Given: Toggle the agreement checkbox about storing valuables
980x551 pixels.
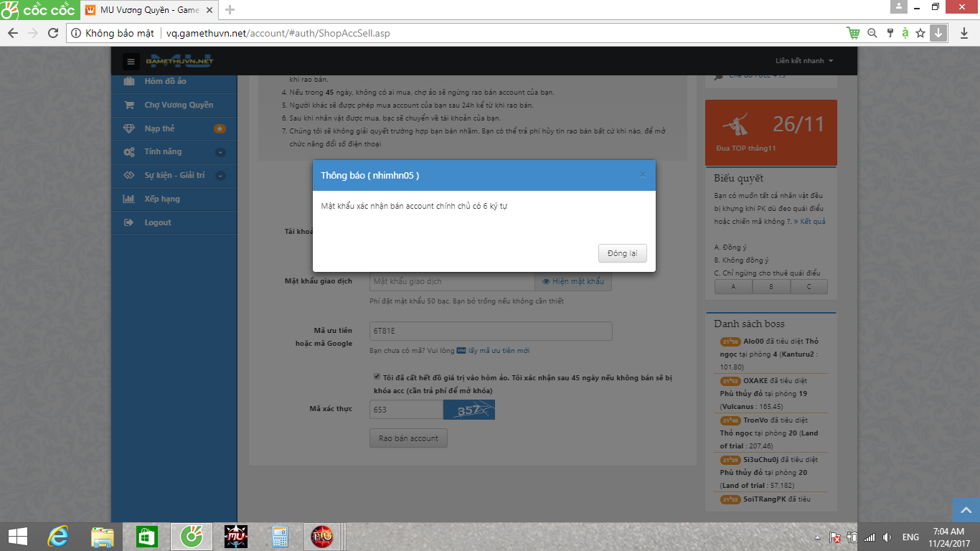Looking at the screenshot, I should click(x=377, y=377).
